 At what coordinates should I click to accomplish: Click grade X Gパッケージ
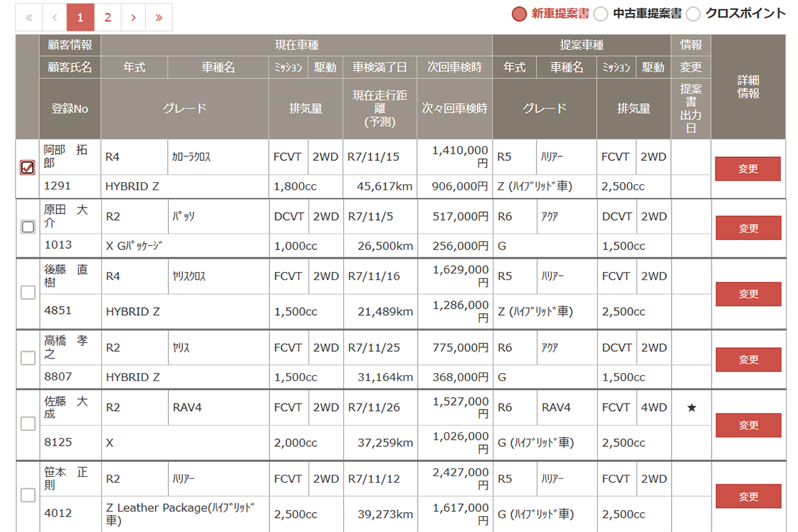[x=135, y=246]
